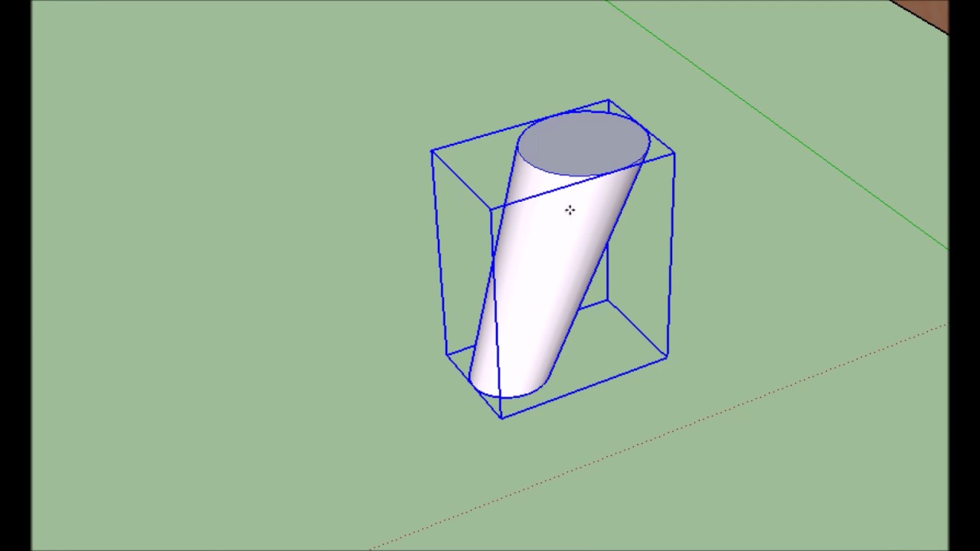This screenshot has width=980, height=551.
Task: Select the gray top face of the cylinder
Action: pos(583,144)
